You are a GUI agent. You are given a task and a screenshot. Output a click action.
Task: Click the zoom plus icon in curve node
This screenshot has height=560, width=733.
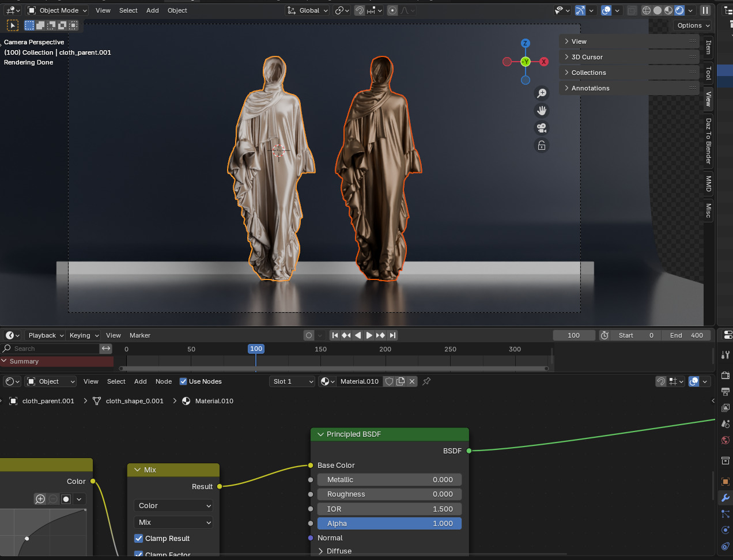(x=40, y=499)
